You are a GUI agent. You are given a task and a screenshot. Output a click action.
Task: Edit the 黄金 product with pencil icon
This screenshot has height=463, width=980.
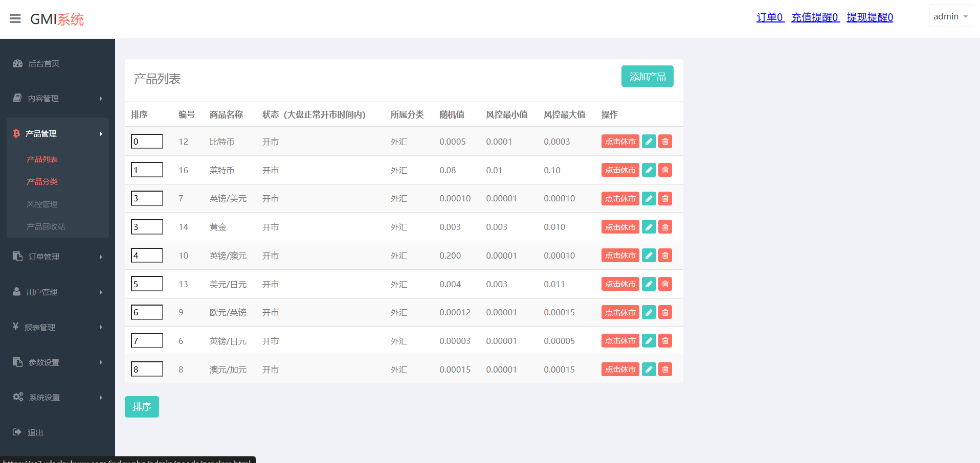tap(649, 227)
